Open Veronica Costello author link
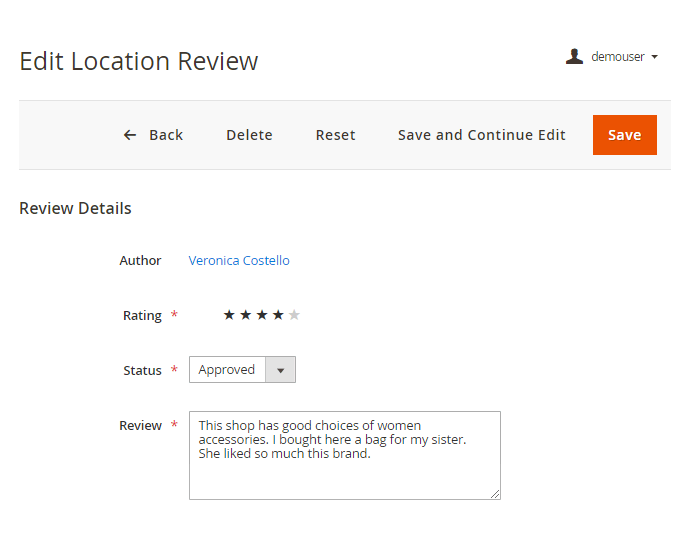Image resolution: width=685 pixels, height=550 pixels. [239, 260]
